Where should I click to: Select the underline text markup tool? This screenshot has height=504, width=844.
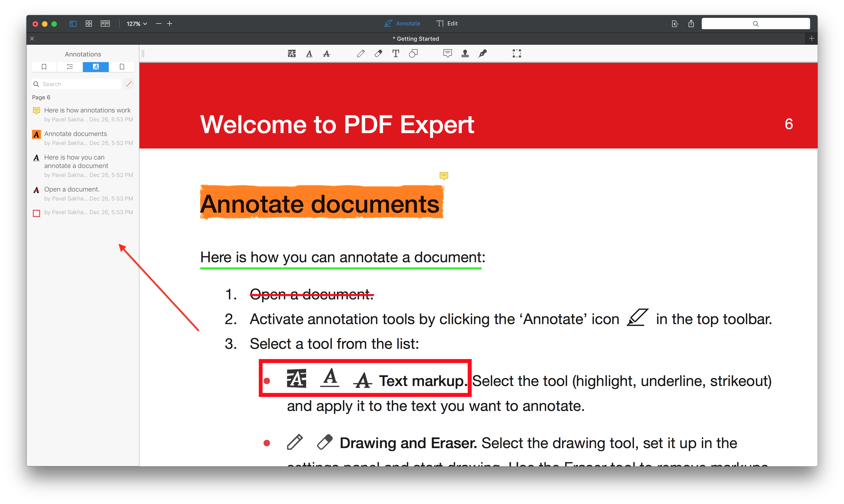(310, 54)
